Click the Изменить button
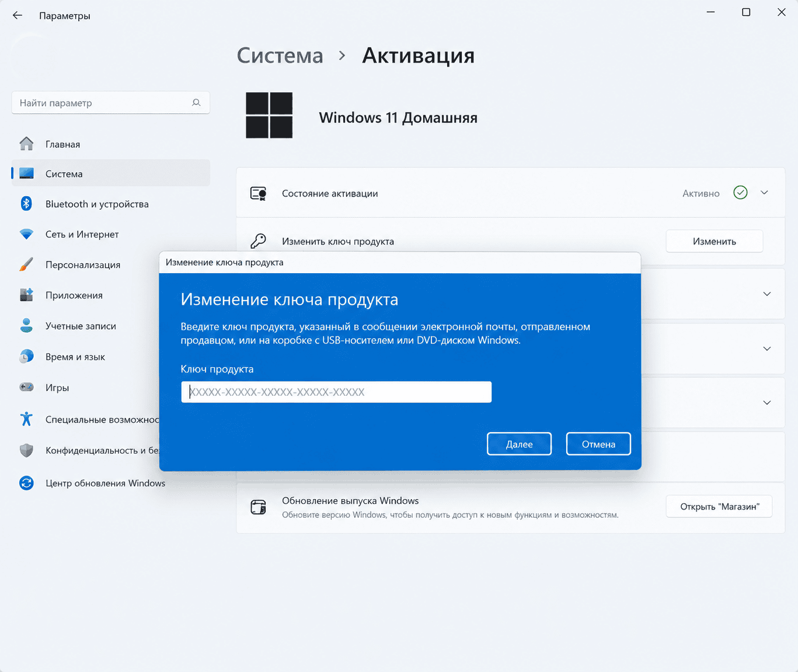Viewport: 798px width, 672px height. [x=714, y=241]
